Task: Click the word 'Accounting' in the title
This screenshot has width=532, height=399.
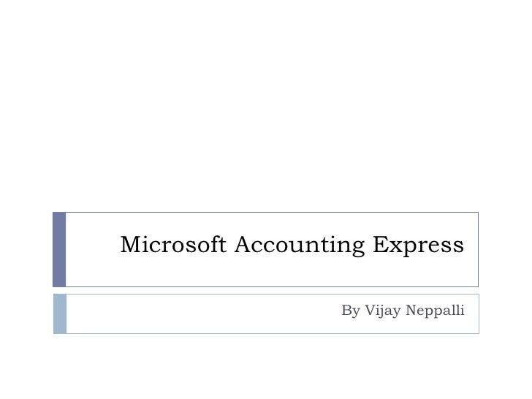Action: pos(300,246)
